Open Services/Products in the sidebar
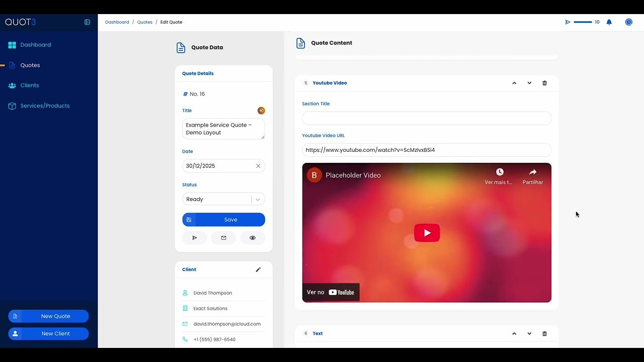 45,106
